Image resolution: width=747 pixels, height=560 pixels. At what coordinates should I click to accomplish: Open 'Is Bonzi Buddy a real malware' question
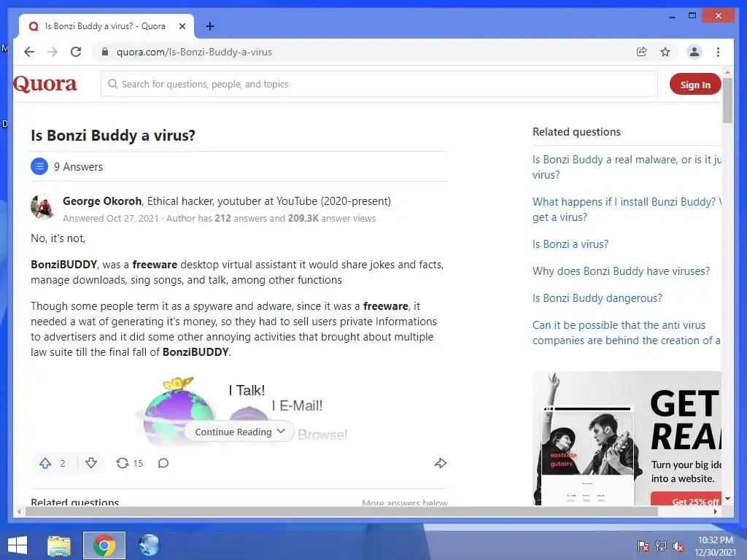[x=627, y=167]
